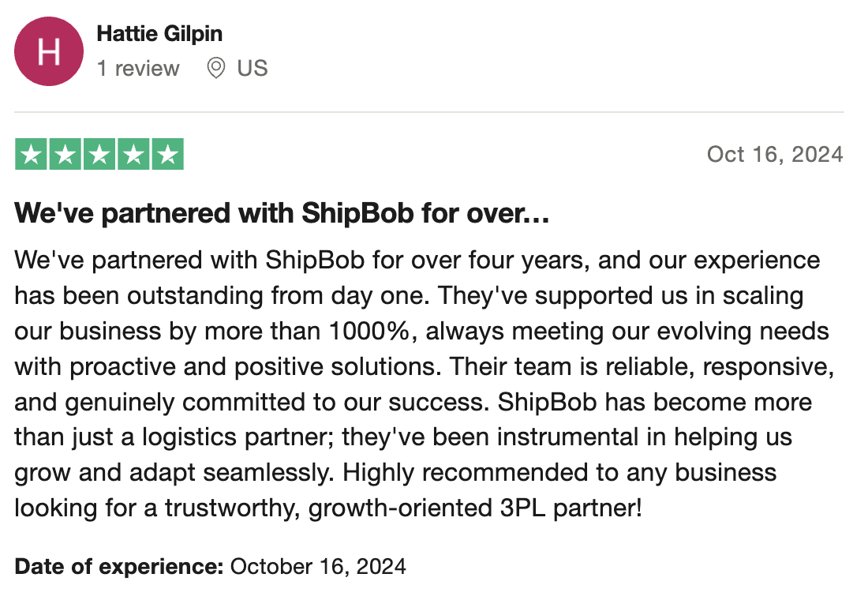This screenshot has height=600, width=868.
Task: Select the US location label
Action: coord(253,68)
